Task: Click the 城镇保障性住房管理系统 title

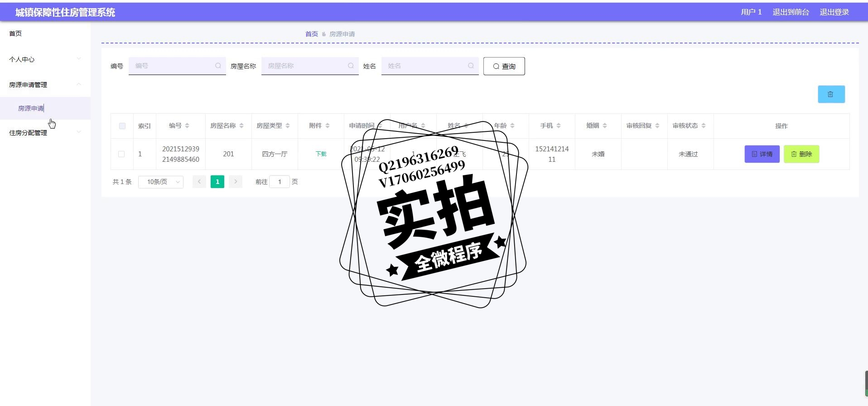Action: 65,12
